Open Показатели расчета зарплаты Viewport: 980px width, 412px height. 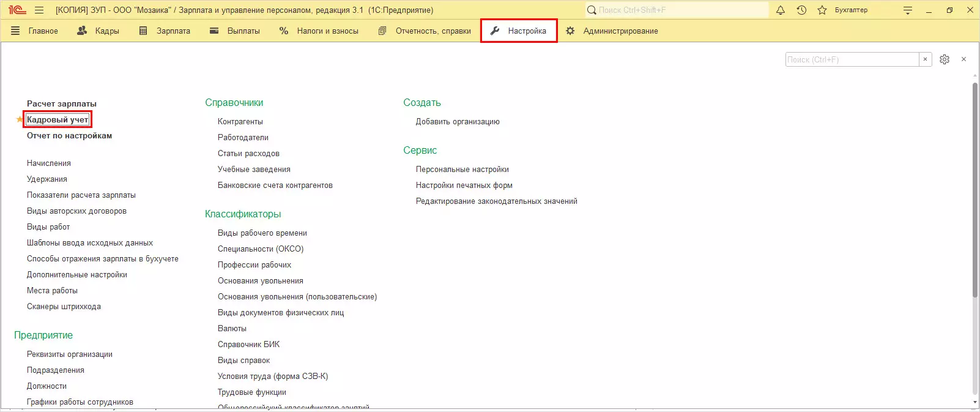click(x=81, y=195)
